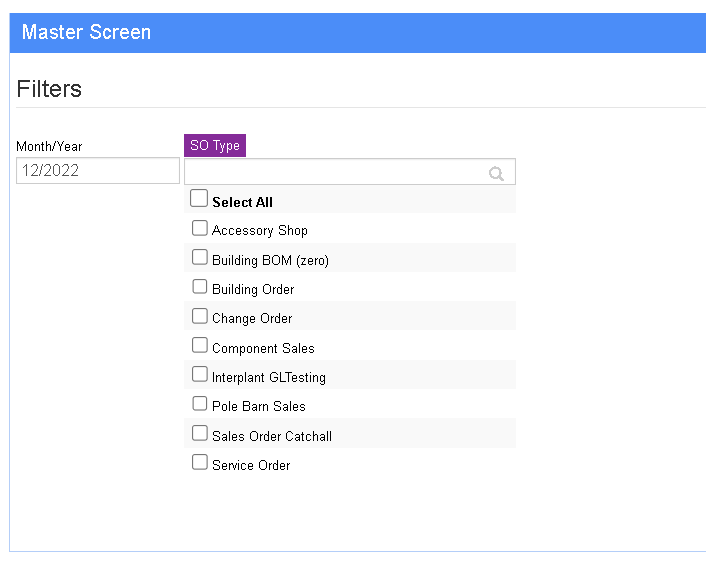Click the Service Order label text
Viewport: 706px width, 572px height.
coord(251,465)
